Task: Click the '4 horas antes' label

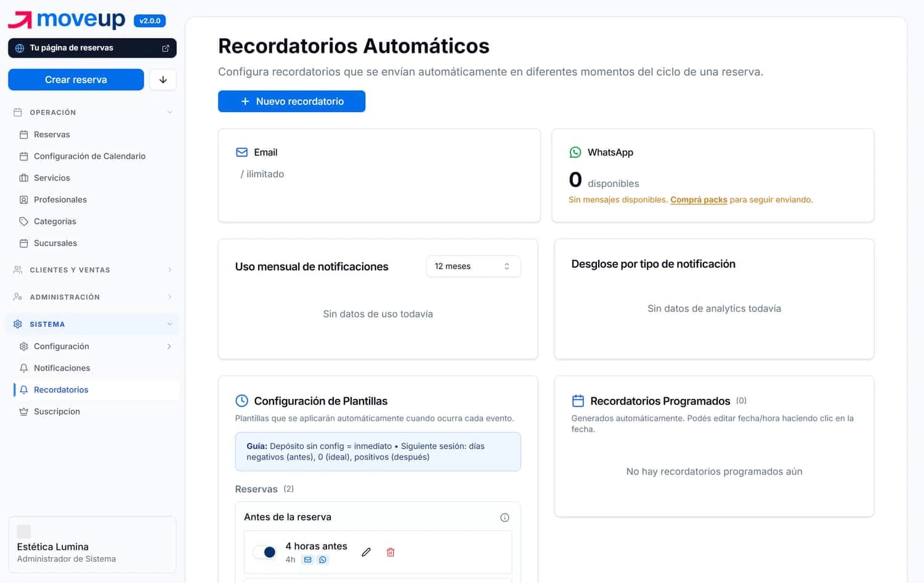Action: [x=316, y=546]
